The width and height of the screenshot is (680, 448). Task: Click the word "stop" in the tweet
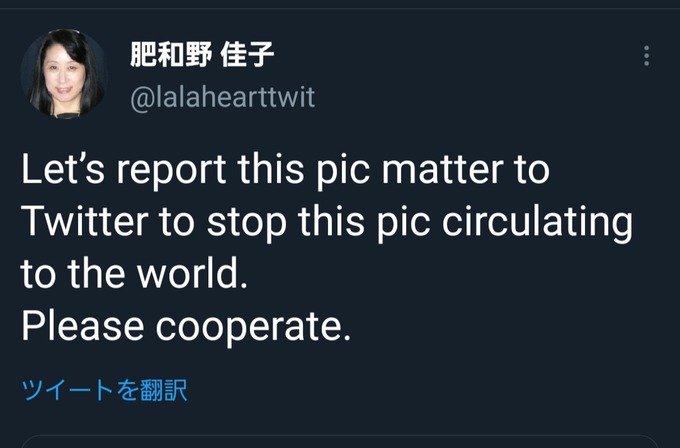click(247, 224)
